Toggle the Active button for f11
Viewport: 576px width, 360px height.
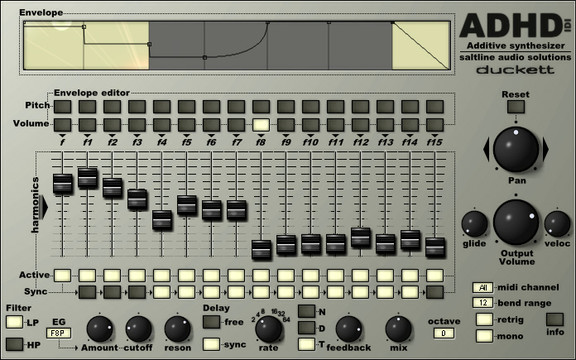click(335, 276)
